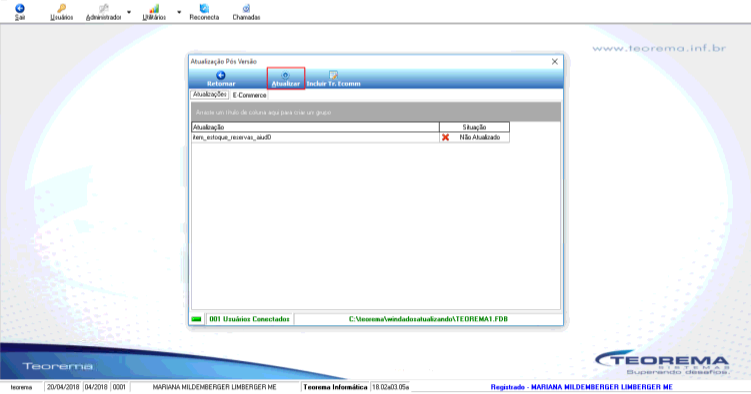Click the group-by column drop panel
The image size is (751, 394).
point(376,112)
